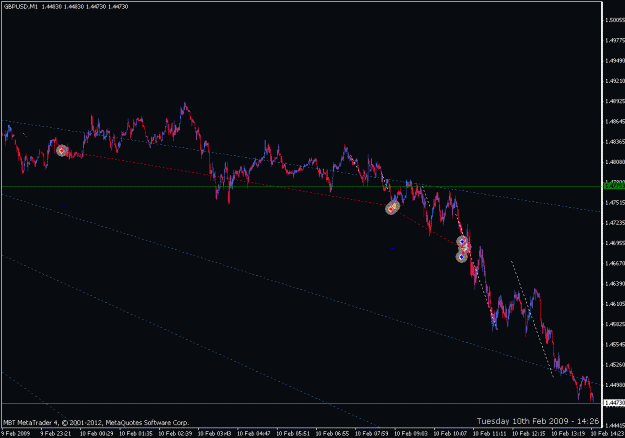625x438 pixels.
Task: Click the 1.46105 price axis label
Action: [615, 304]
